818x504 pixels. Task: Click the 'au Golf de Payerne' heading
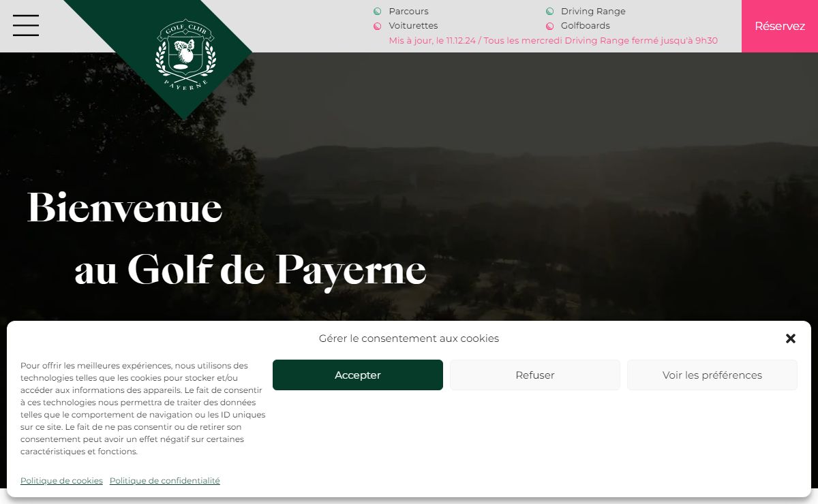[250, 270]
